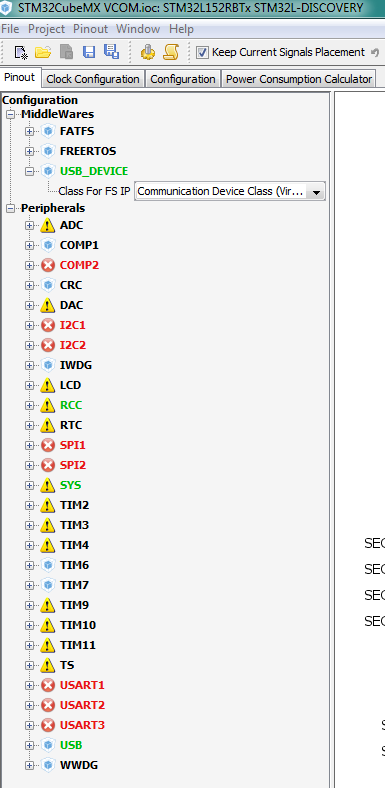390x788 pixels.
Task: Click the Configuration tree root label
Action: [40, 100]
